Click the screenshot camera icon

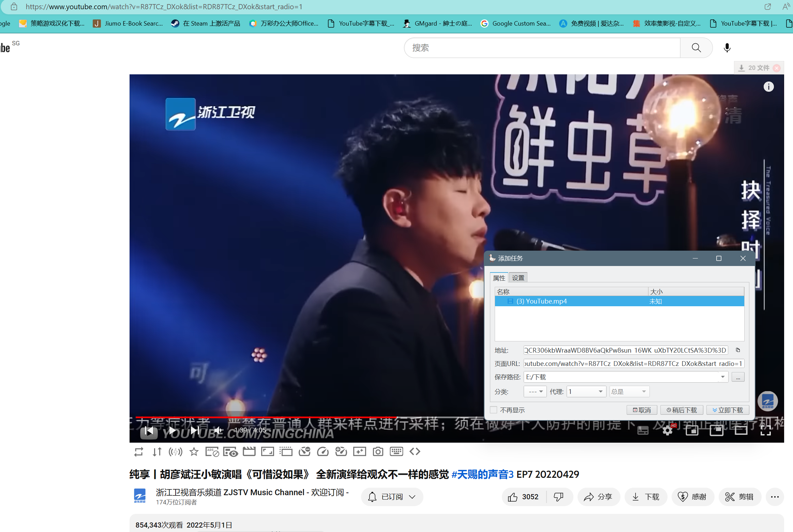[378, 452]
